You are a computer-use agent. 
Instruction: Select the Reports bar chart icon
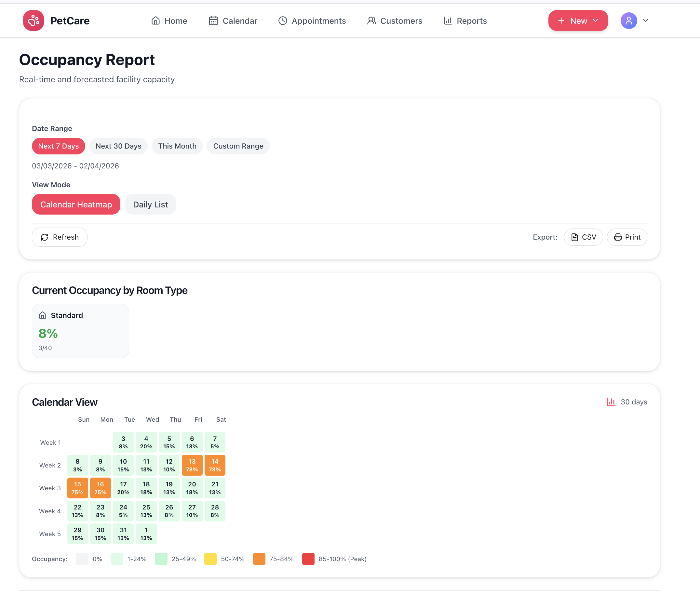448,20
